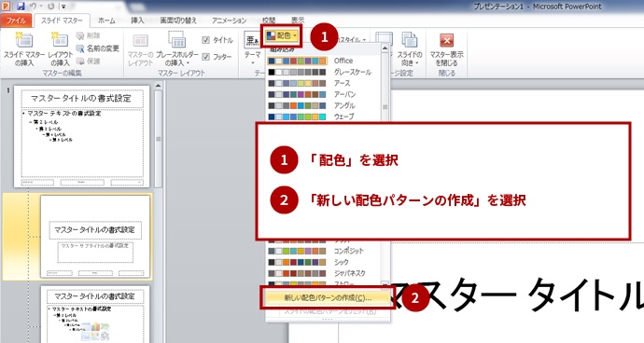Screen dimensions: 644x343
Task: Switch to the 表示 tab
Action: 298,21
